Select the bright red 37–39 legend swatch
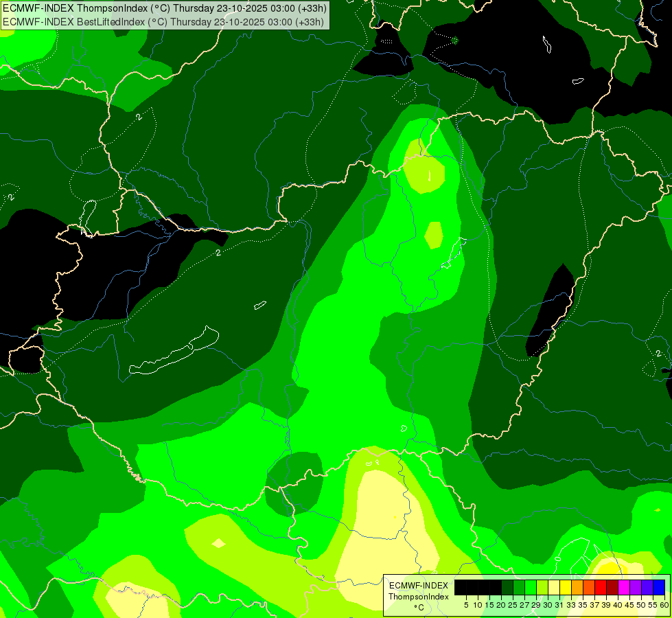The height and width of the screenshot is (618, 672). pyautogui.click(x=601, y=587)
